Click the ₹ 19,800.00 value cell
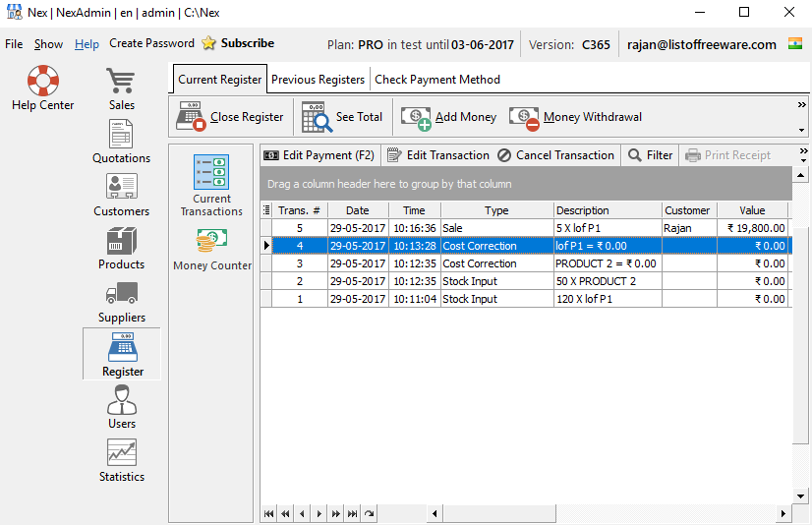 pyautogui.click(x=752, y=228)
